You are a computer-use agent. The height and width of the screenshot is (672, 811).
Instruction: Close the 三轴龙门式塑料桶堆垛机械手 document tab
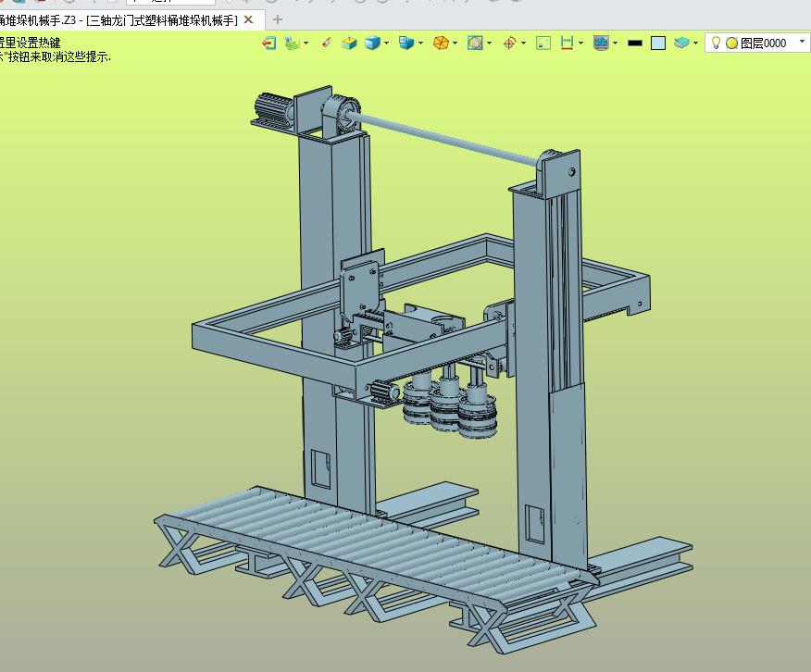pyautogui.click(x=248, y=19)
